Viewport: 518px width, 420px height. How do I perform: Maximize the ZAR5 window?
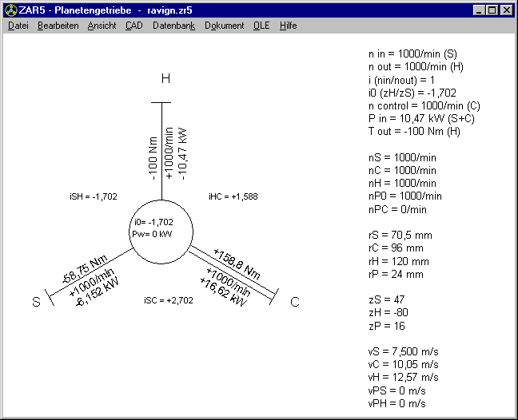pos(492,10)
